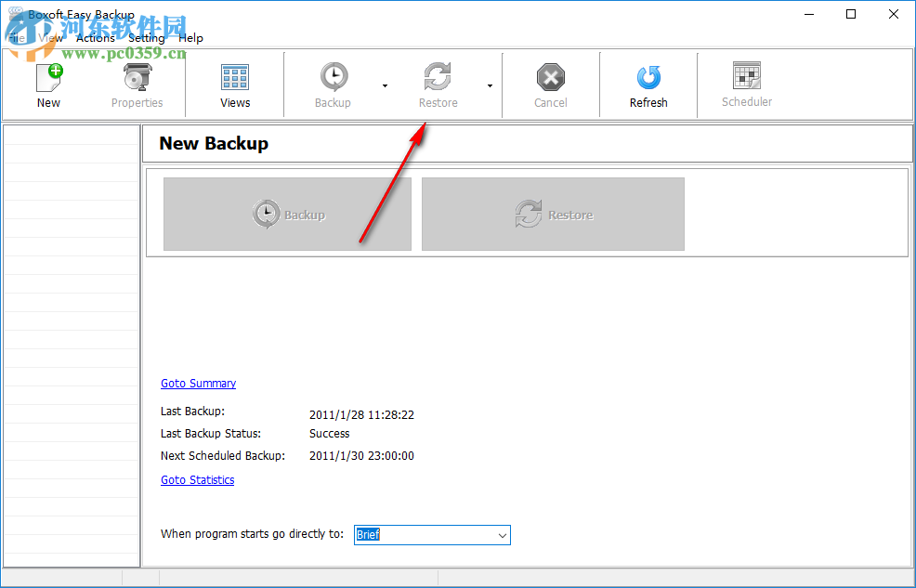Image resolution: width=916 pixels, height=588 pixels.
Task: Click the Views toolbar icon
Action: pos(234,83)
